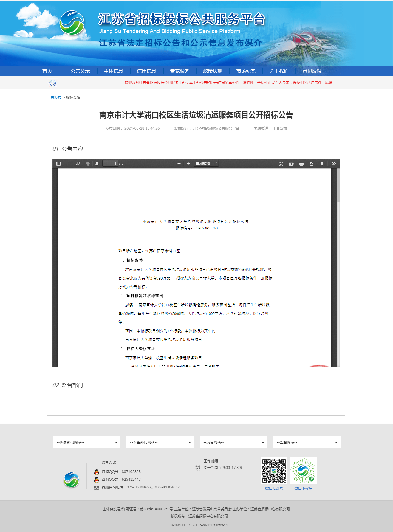The height and width of the screenshot is (532, 393).
Task: Switch PDF to presentation fullscreen mode
Action: [281, 163]
